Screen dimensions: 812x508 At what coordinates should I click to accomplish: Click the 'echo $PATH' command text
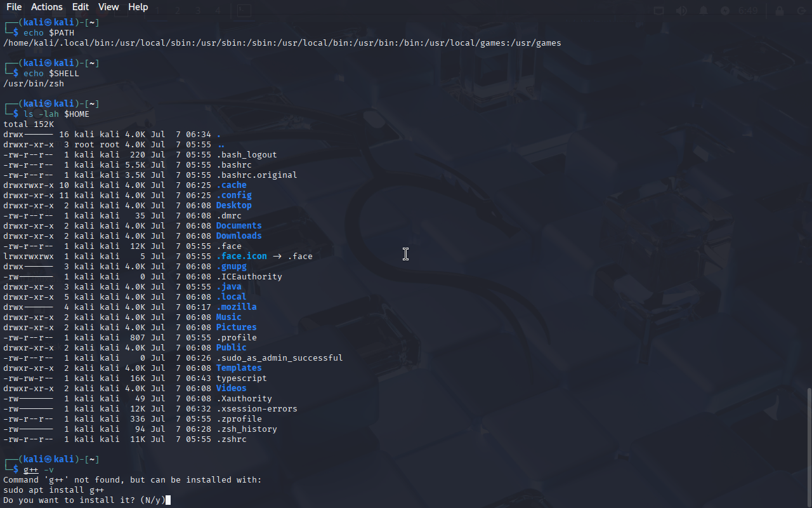(49, 33)
